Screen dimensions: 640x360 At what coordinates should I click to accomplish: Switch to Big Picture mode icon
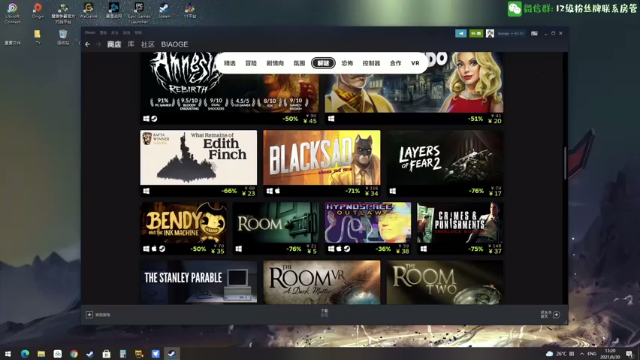point(534,33)
